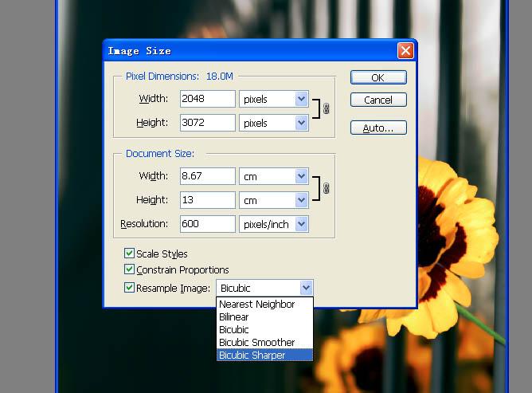Click the pixel Height field showing 3072
532x393 pixels.
(208, 123)
